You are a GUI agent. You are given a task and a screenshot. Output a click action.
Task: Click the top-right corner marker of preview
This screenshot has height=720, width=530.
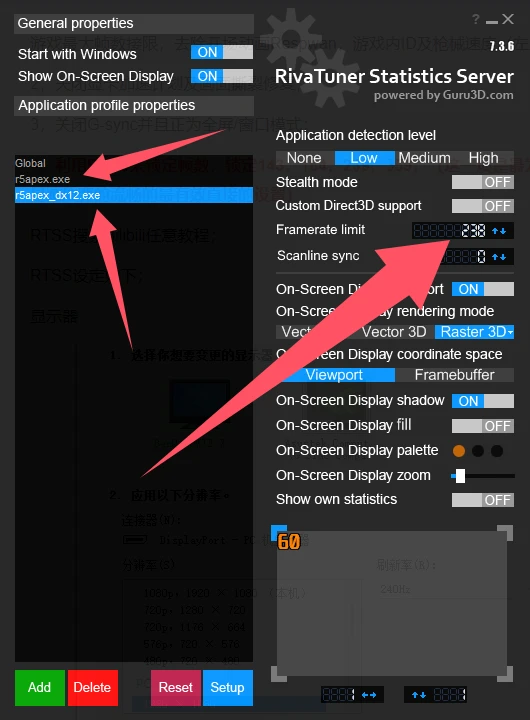(x=505, y=533)
